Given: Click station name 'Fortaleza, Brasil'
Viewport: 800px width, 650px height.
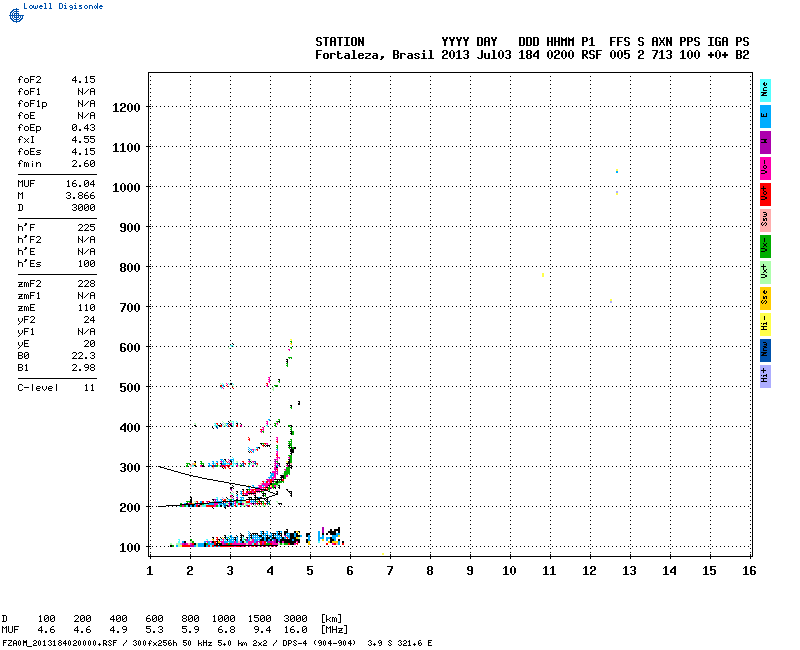Looking at the screenshot, I should [374, 55].
